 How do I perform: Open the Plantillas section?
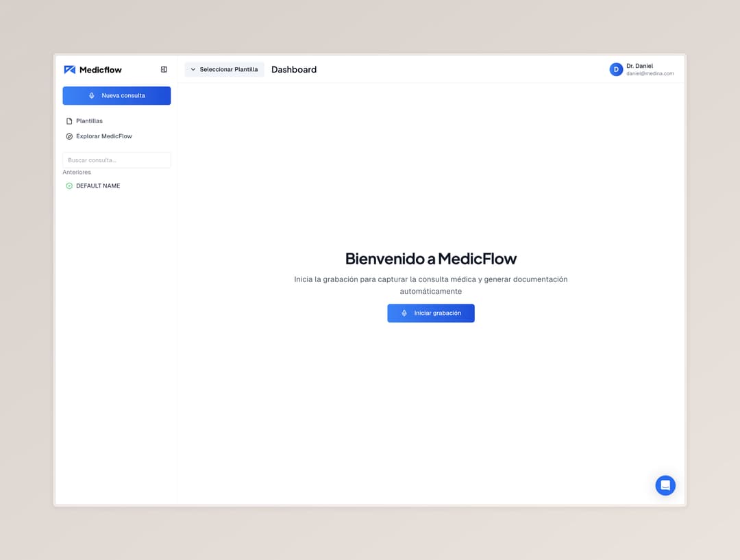click(x=89, y=121)
